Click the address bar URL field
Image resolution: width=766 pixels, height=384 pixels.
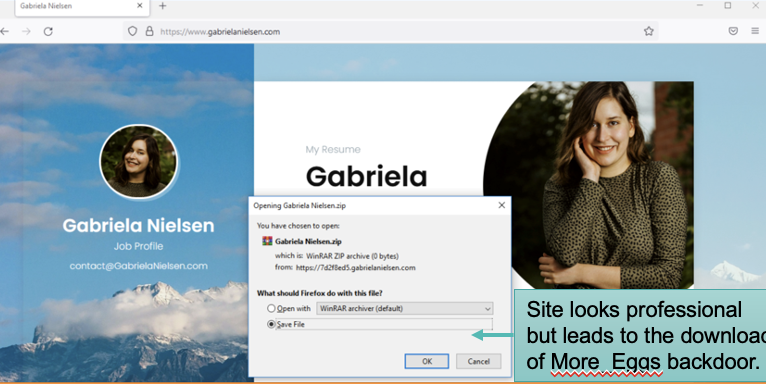[x=390, y=31]
